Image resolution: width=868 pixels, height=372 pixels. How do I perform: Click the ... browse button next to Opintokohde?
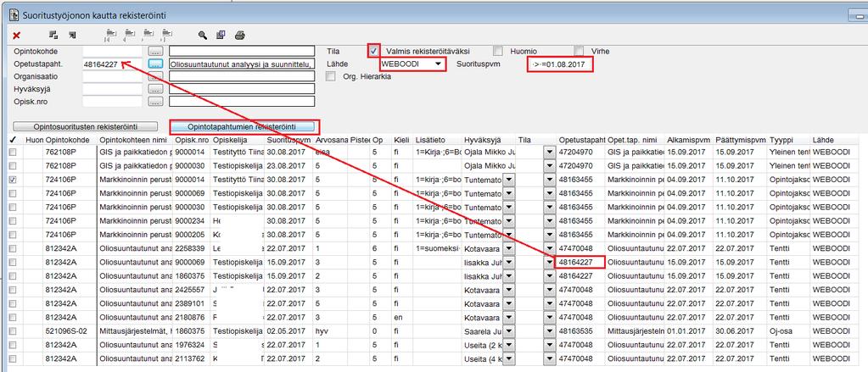156,52
